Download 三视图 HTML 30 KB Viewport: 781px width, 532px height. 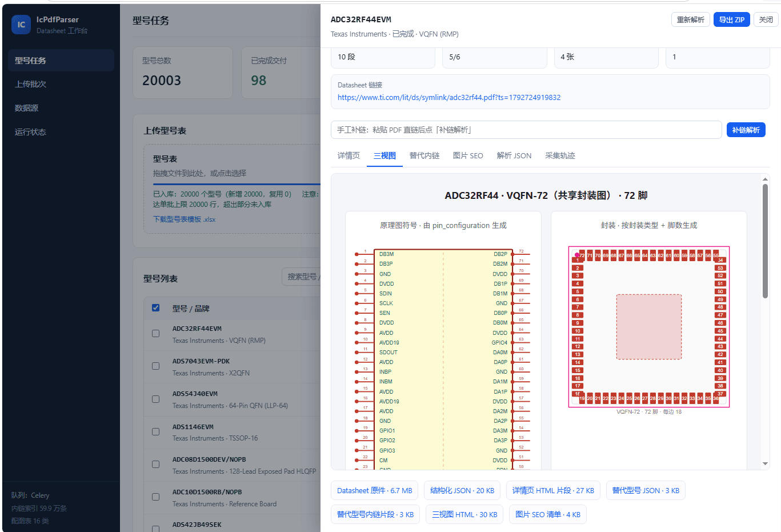(464, 514)
